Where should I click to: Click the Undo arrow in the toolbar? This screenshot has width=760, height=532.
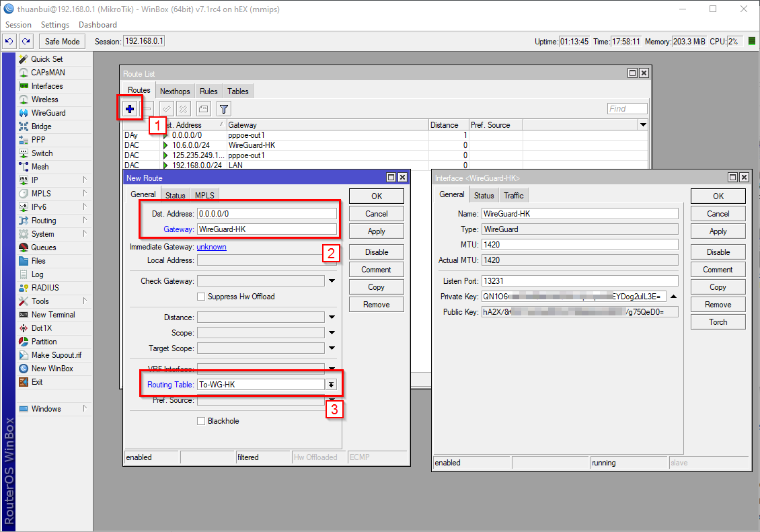coord(9,42)
